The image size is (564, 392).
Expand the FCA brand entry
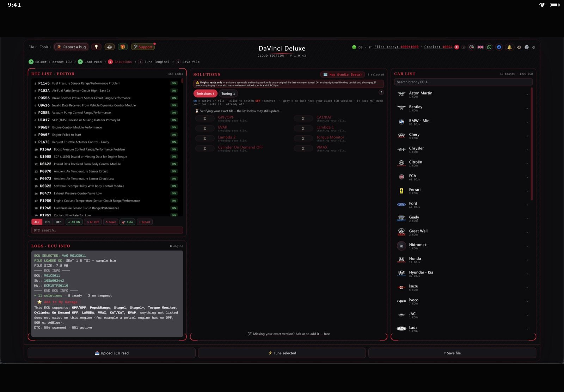click(462, 177)
